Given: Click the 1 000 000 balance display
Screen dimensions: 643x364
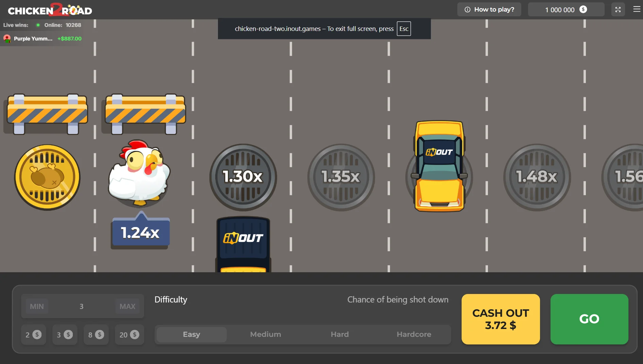Looking at the screenshot, I should (x=566, y=10).
